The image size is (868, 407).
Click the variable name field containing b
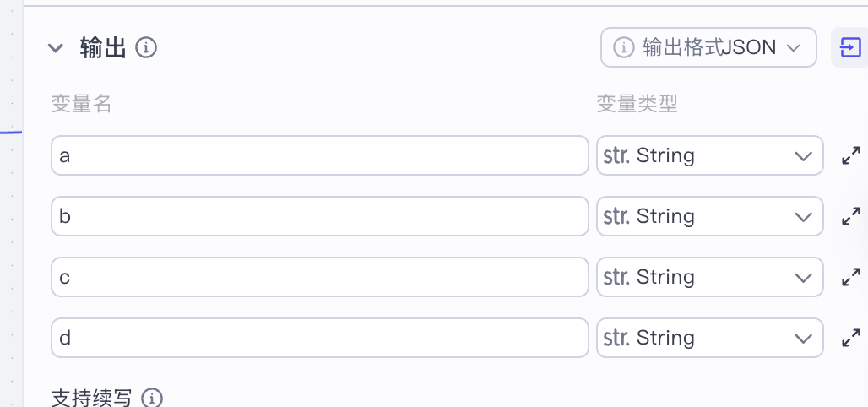(x=319, y=217)
